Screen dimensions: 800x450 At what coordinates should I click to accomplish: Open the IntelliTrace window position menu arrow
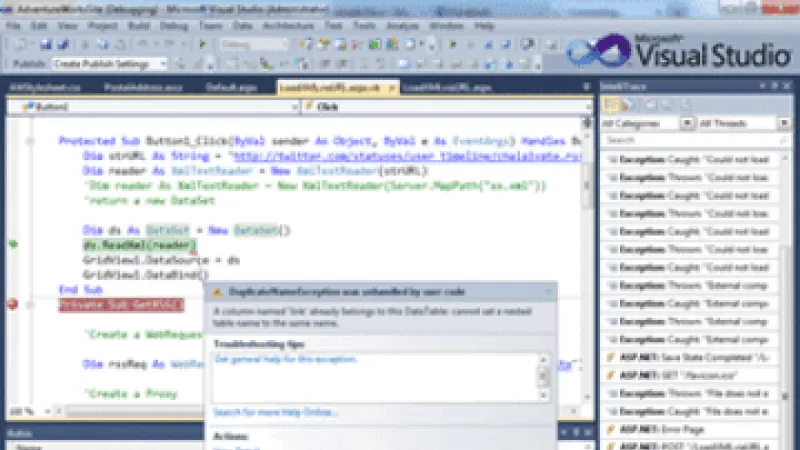pyautogui.click(x=762, y=86)
